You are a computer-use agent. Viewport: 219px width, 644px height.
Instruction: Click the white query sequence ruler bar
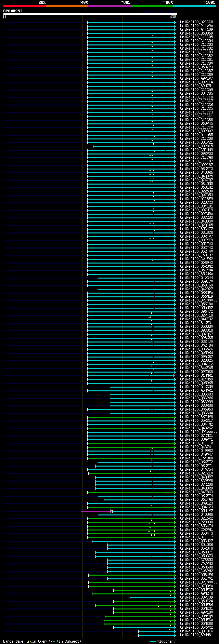point(90,14)
